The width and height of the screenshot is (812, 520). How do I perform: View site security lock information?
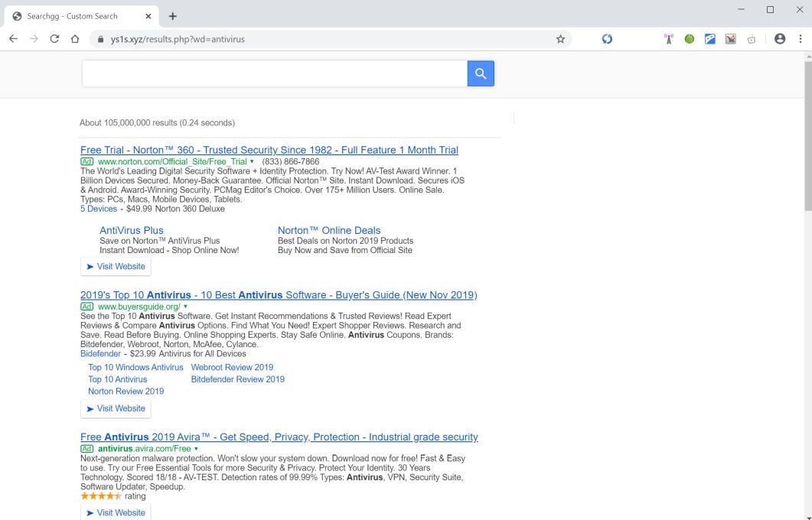[100, 39]
